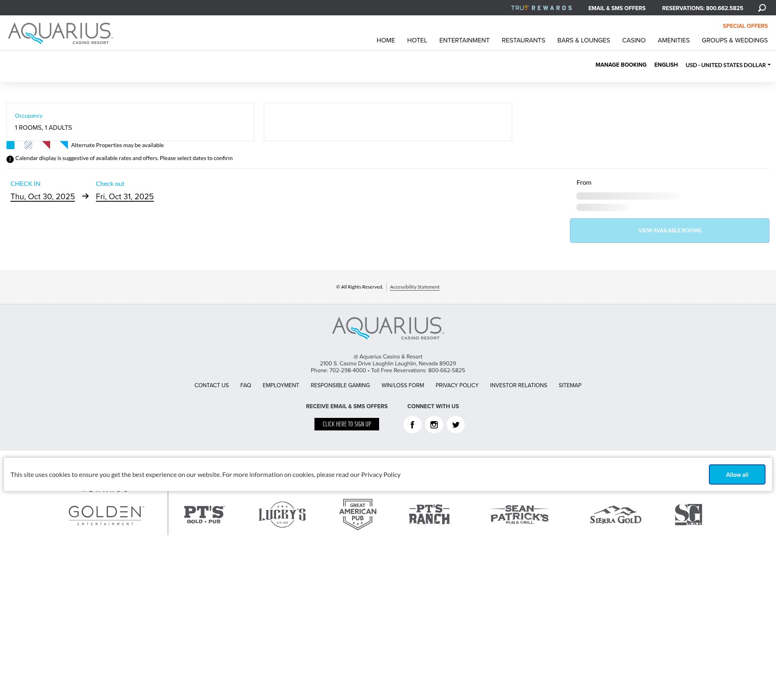
Task: Open WIN/LOSS FORM footer link
Action: click(x=403, y=385)
